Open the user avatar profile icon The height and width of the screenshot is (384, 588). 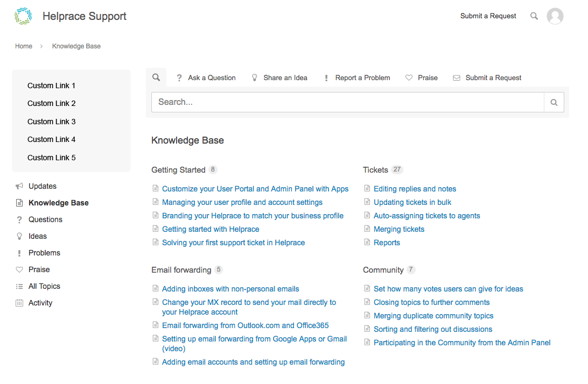555,16
